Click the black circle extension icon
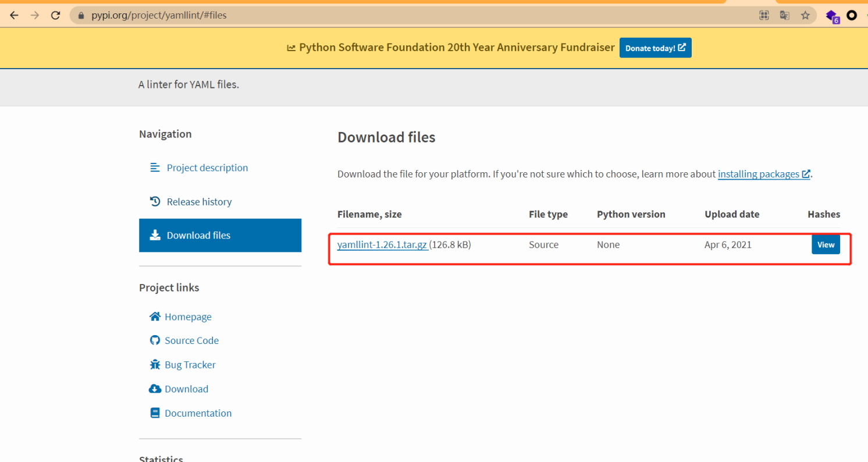 852,16
